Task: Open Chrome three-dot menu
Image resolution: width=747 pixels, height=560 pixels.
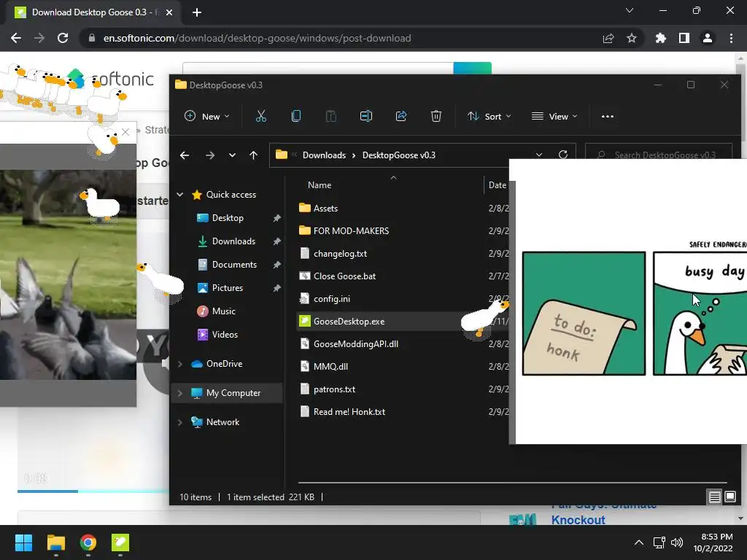Action: click(731, 38)
